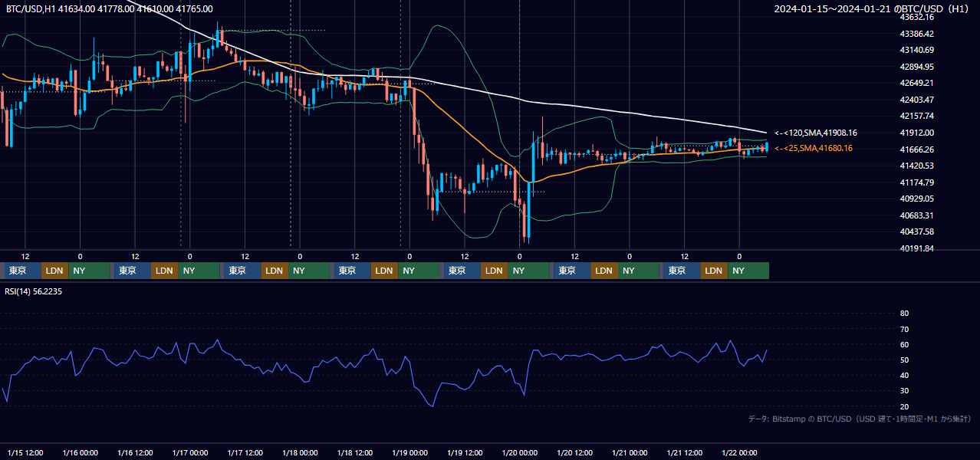The width and height of the screenshot is (980, 460).
Task: Click RSI level label 20
Action: point(904,406)
